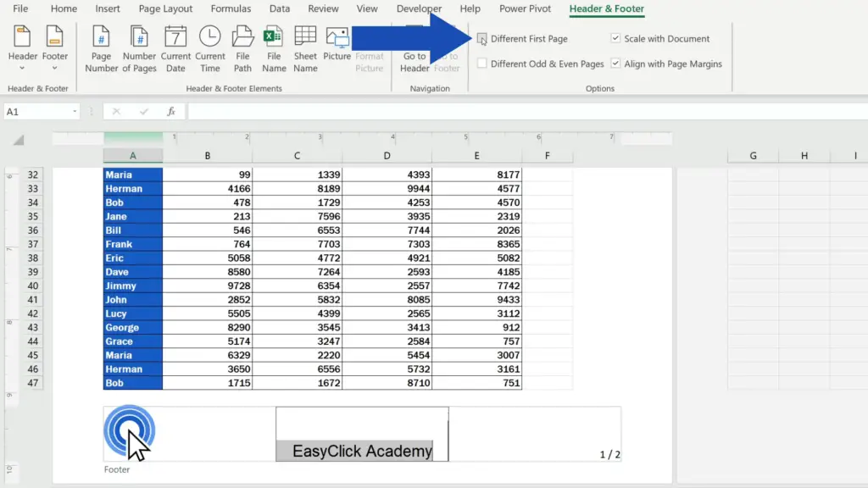
Task: Uncheck Scale with Document
Action: [616, 39]
